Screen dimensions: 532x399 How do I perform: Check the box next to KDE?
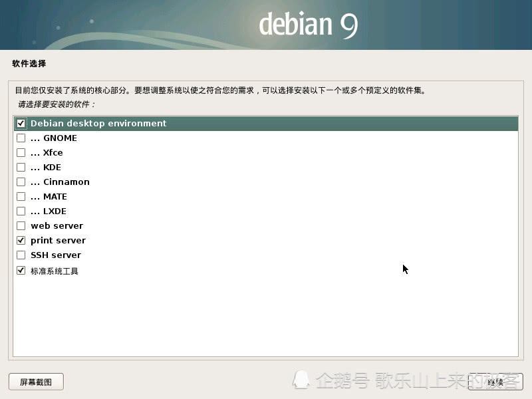pos(21,168)
